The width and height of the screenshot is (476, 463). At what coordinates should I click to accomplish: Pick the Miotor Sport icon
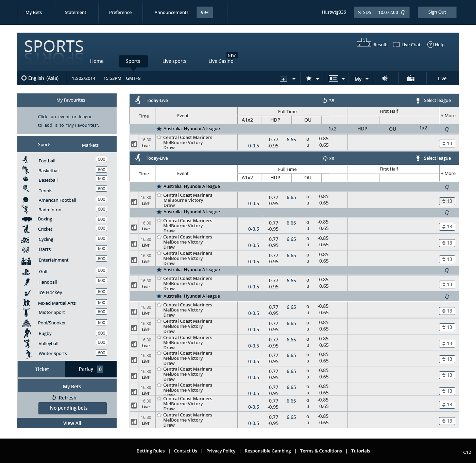click(26, 312)
